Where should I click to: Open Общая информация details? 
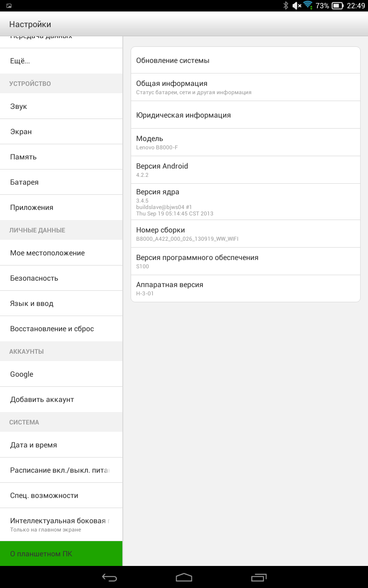(x=245, y=87)
